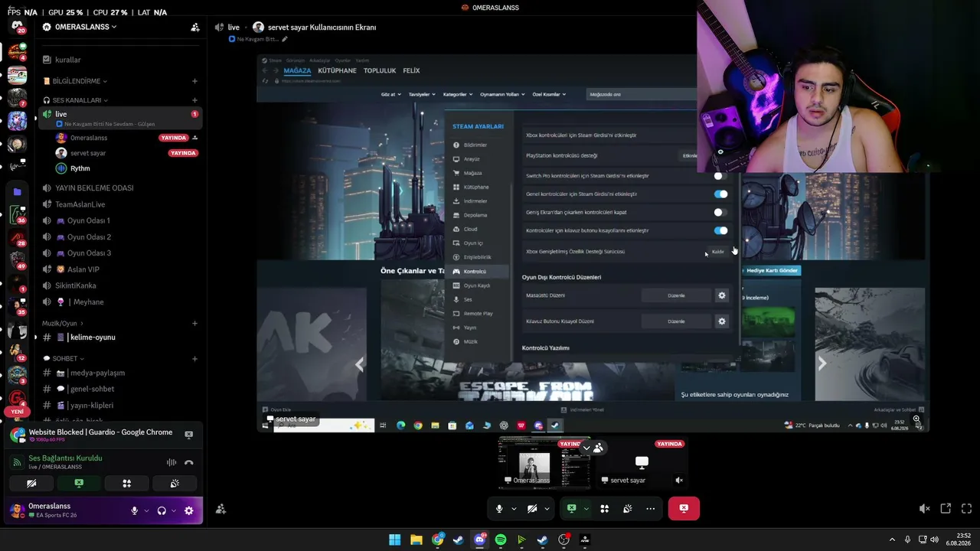
Task: Collapse the stream thumbnails with the chevron
Action: tap(586, 448)
